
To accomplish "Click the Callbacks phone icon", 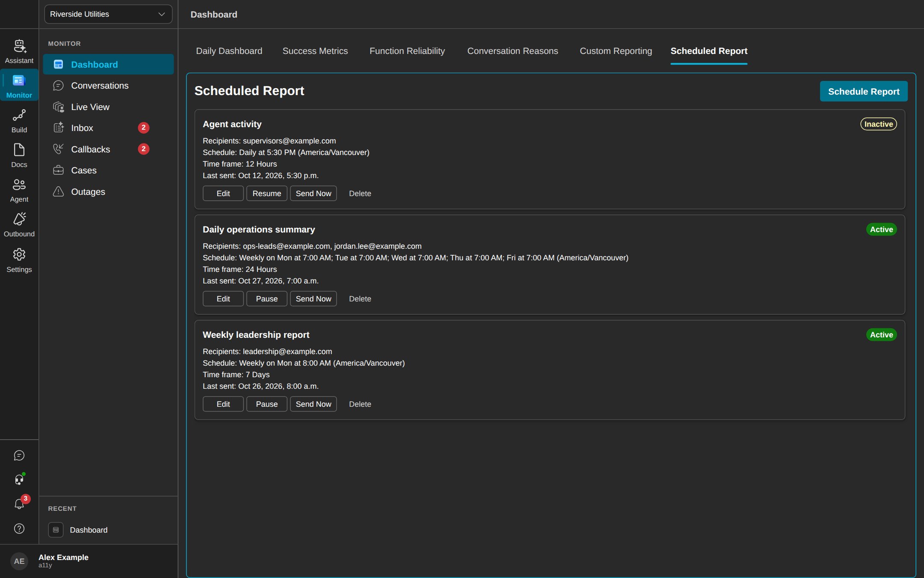I will click(58, 149).
